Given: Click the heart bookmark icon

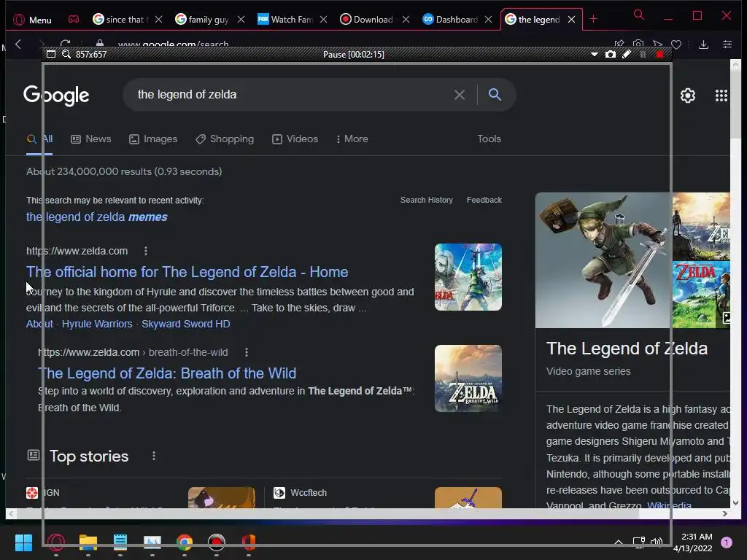Looking at the screenshot, I should coord(676,44).
